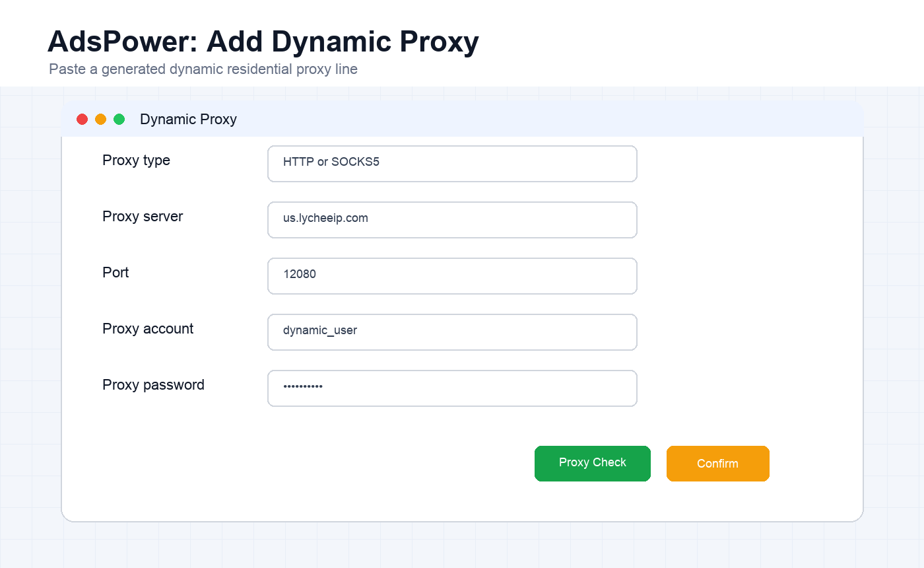Focus the Proxy password field
Viewport: 924px width, 568px height.
[452, 388]
